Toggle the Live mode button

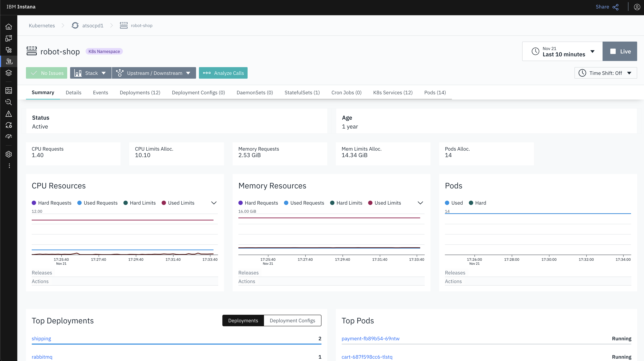pos(620,51)
